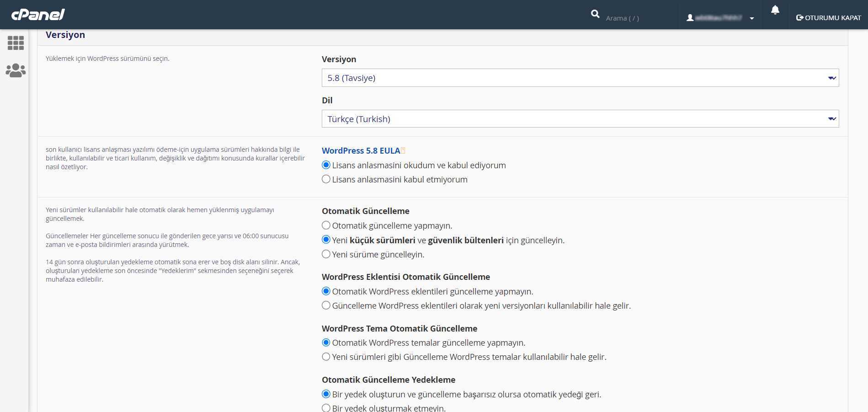
Task: Select 'Yeni sürümleri gibi Güncelleme WordPress temalar' option
Action: point(326,357)
